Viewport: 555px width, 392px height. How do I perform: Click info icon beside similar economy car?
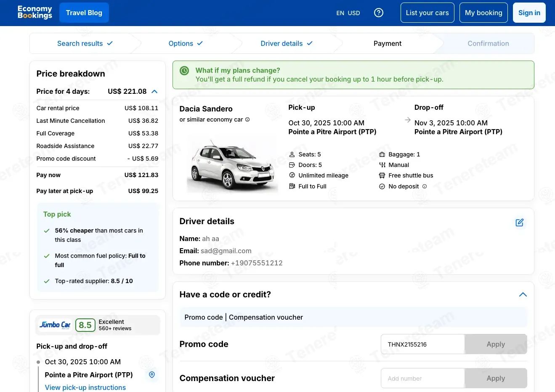click(x=247, y=119)
